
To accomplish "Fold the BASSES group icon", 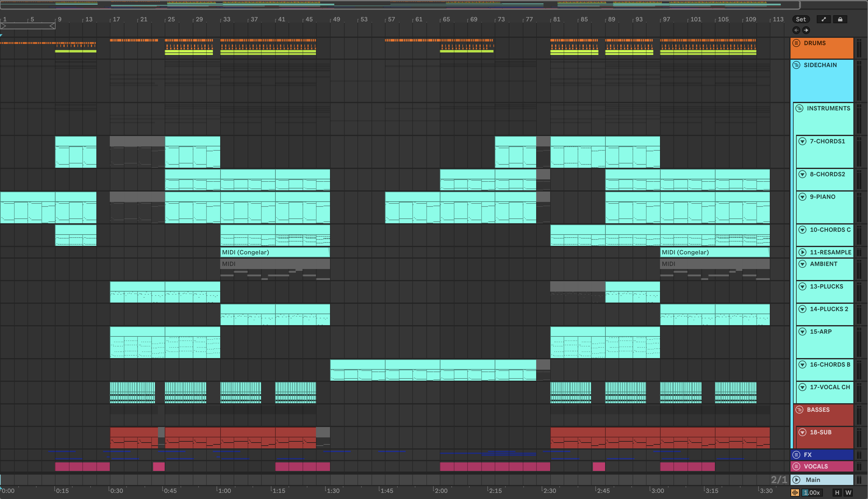I will point(799,410).
